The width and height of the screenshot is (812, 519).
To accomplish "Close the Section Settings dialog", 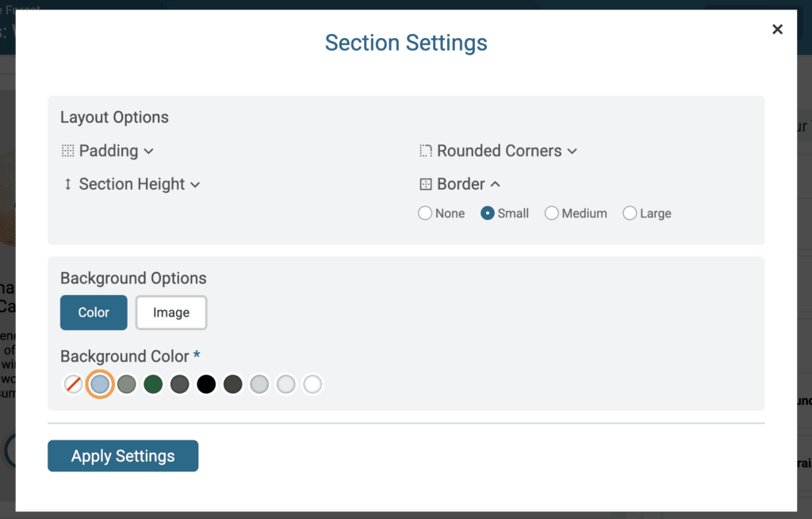I will (x=777, y=29).
